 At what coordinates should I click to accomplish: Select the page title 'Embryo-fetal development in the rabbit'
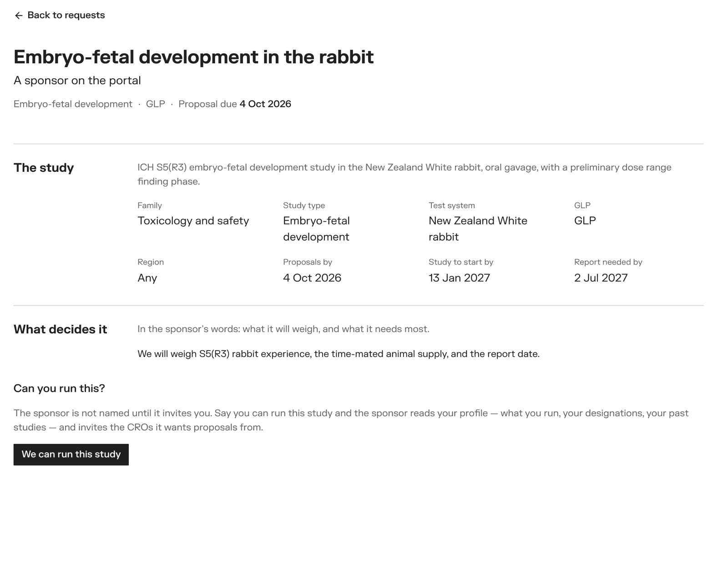pyautogui.click(x=193, y=57)
